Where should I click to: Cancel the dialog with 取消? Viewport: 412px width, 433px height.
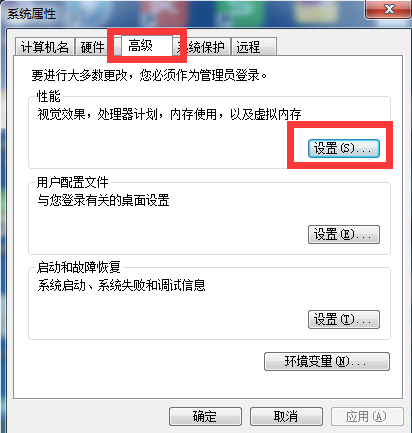tap(286, 416)
